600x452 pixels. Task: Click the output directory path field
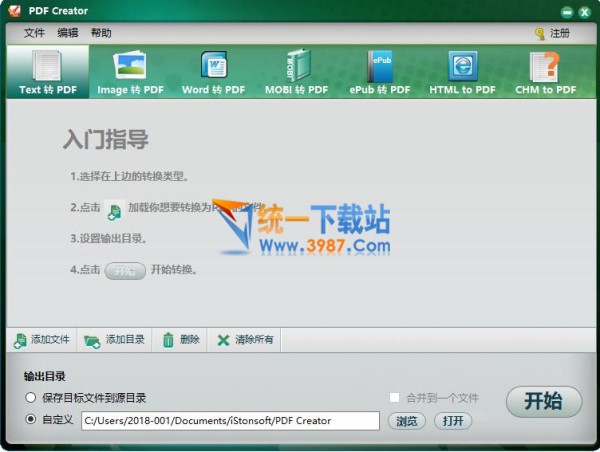coord(230,421)
